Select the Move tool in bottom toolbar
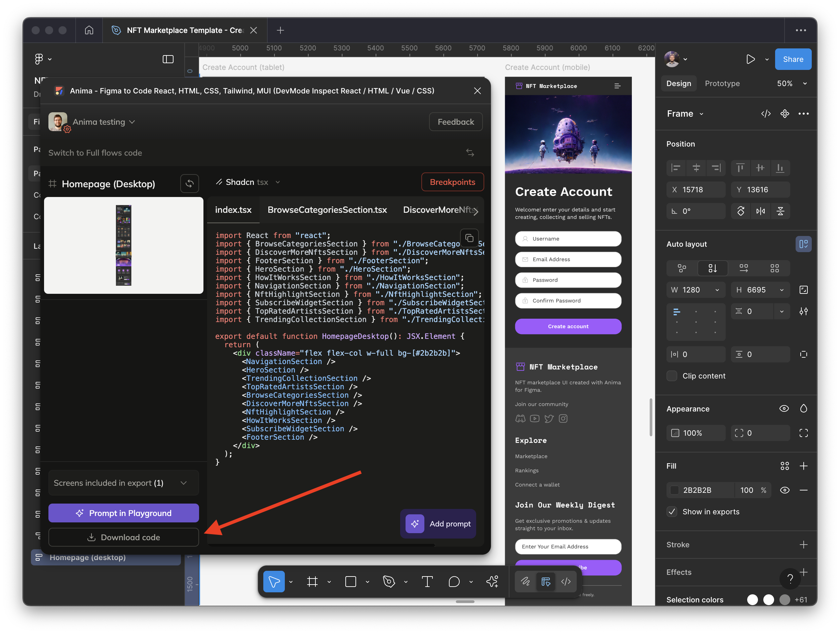The height and width of the screenshot is (634, 840). coord(274,581)
